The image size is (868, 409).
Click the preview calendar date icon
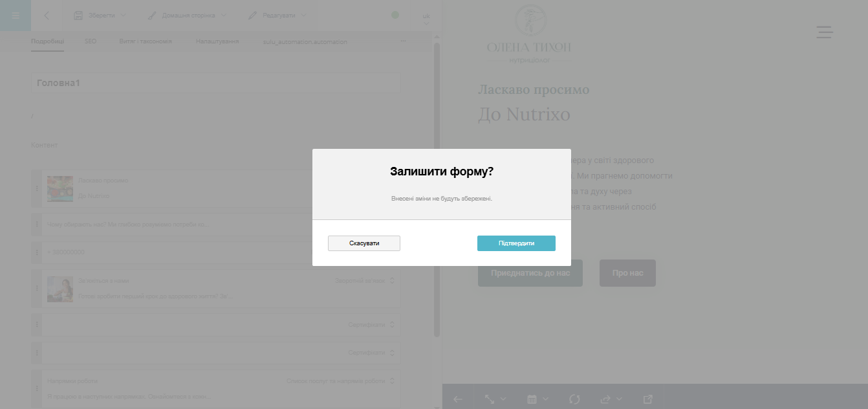[x=532, y=399]
